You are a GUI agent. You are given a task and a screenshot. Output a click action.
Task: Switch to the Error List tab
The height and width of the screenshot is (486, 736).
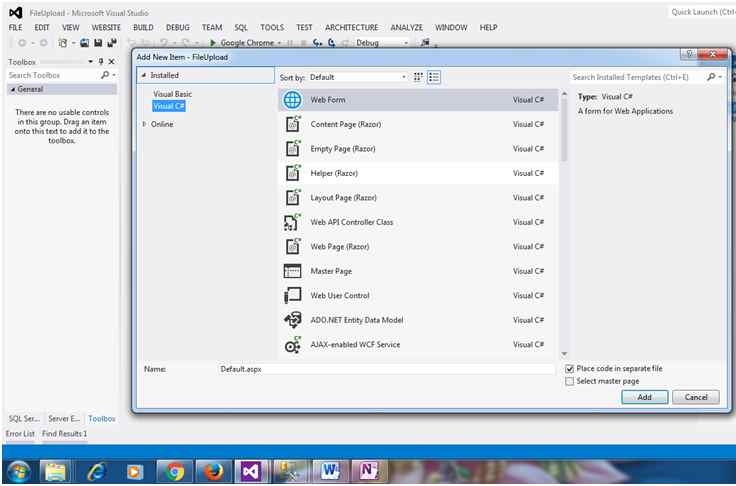pyautogui.click(x=20, y=434)
